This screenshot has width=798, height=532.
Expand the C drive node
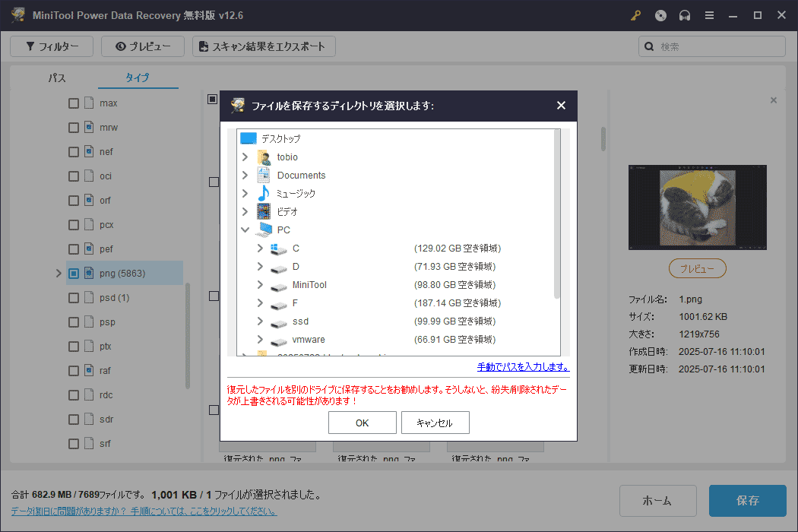[x=260, y=248]
